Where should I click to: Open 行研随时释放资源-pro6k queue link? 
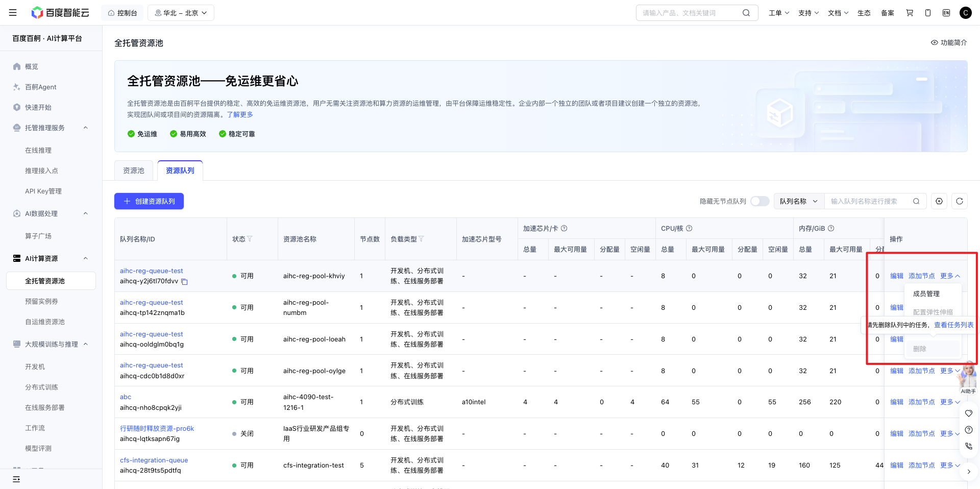pos(157,428)
